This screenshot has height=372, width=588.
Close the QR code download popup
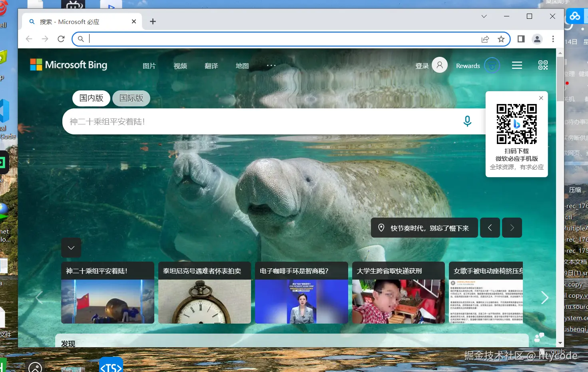point(541,98)
